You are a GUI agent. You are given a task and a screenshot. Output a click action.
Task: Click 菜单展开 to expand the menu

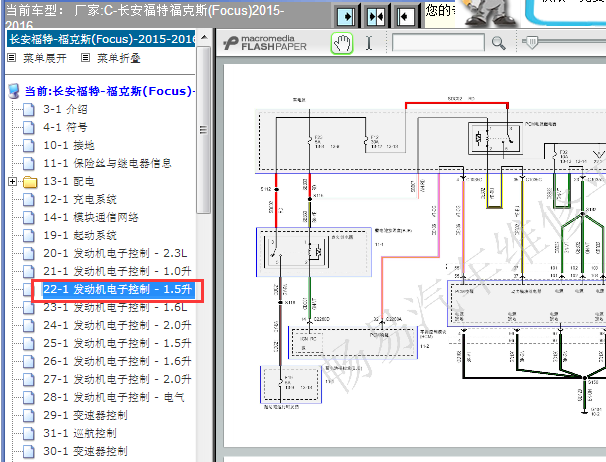(x=45, y=58)
